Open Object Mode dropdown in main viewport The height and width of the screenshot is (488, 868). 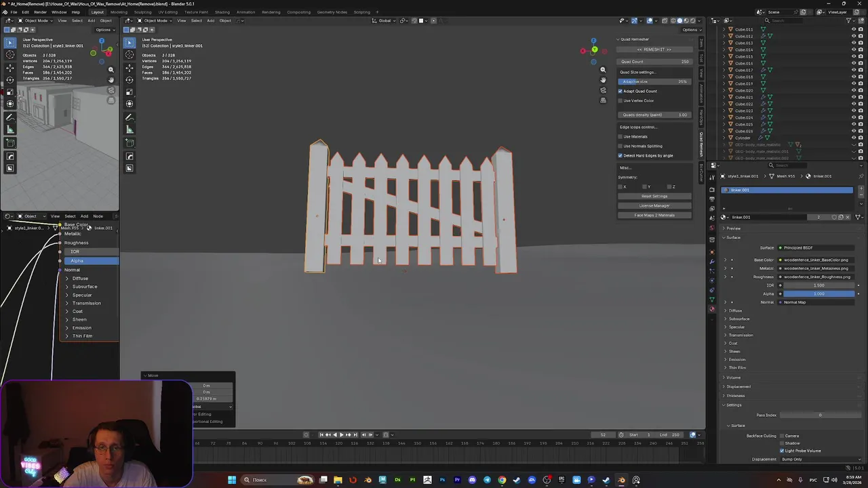pyautogui.click(x=153, y=20)
